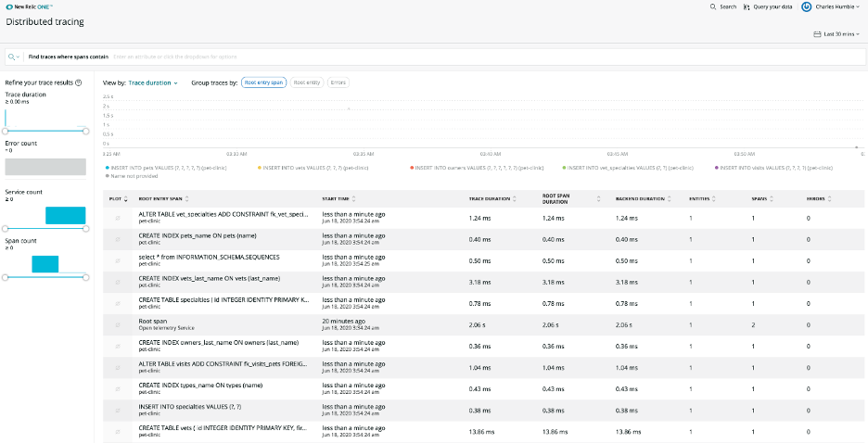Viewport: 868px width, 443px height.
Task: Toggle plot for CREATE INDEX owners_last_name row
Action: [x=118, y=347]
